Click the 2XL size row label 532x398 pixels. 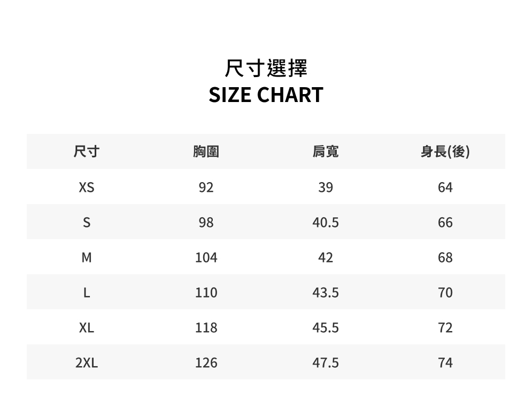tap(86, 363)
